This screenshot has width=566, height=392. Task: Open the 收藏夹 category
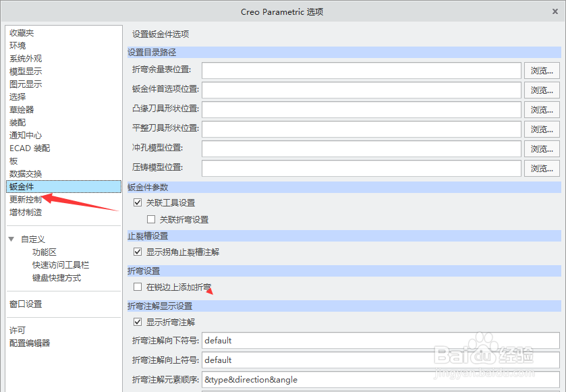pos(22,33)
